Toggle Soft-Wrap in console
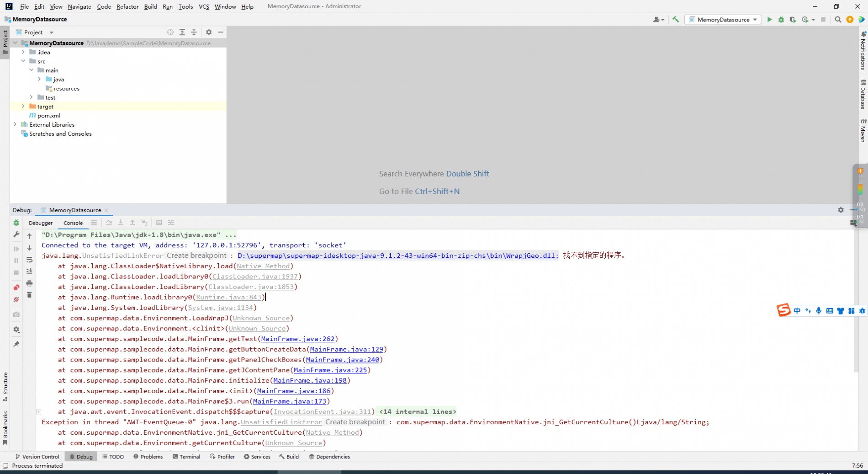Viewport: 868px width, 474px height. coord(29,260)
